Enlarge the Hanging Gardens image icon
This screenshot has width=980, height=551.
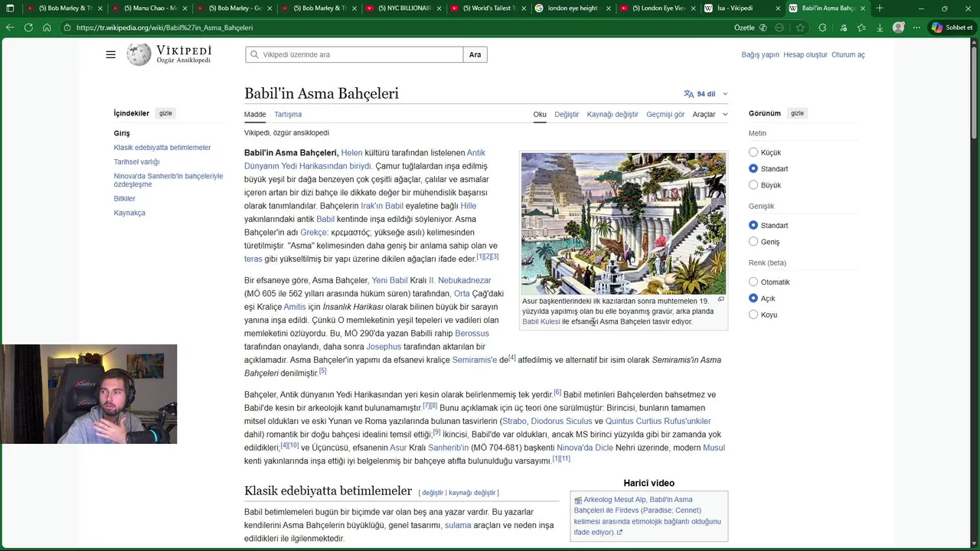pyautogui.click(x=720, y=299)
